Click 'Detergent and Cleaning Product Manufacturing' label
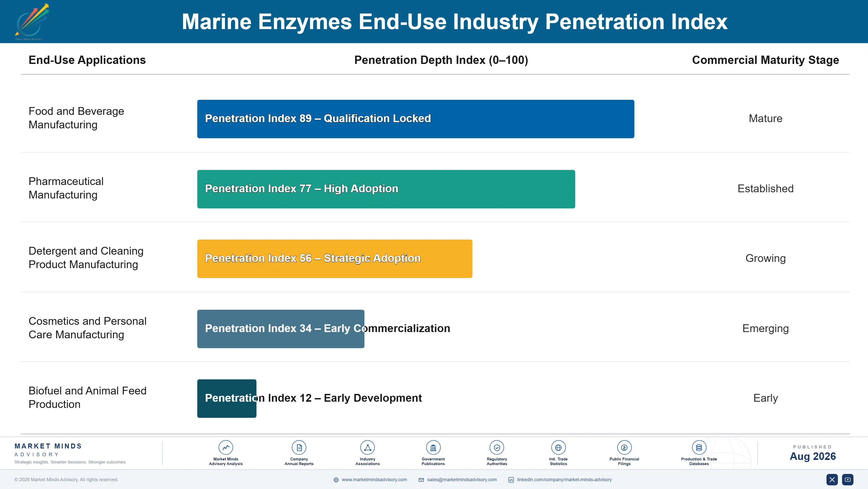 coord(86,258)
